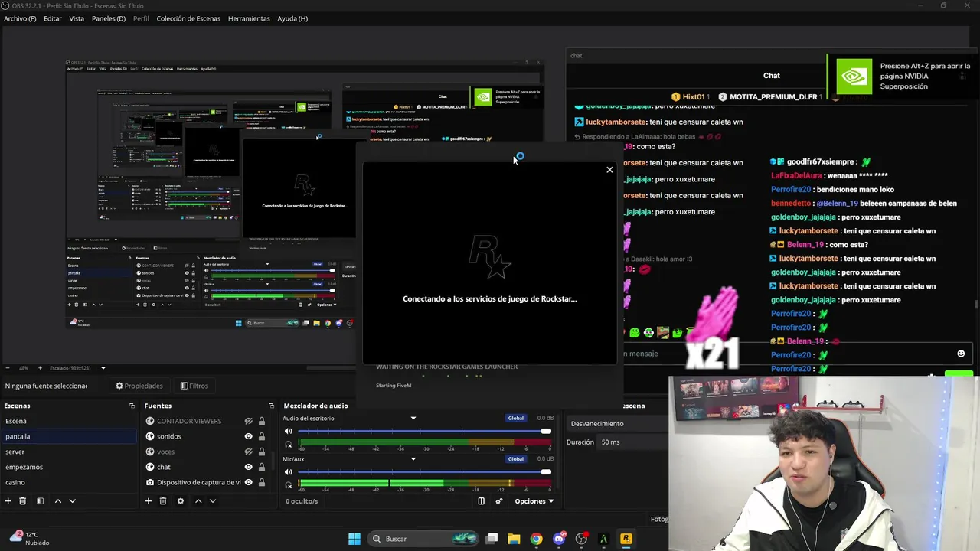Screen dimensions: 980x551
Task: Switch audio mixer layout icon
Action: pyautogui.click(x=481, y=501)
